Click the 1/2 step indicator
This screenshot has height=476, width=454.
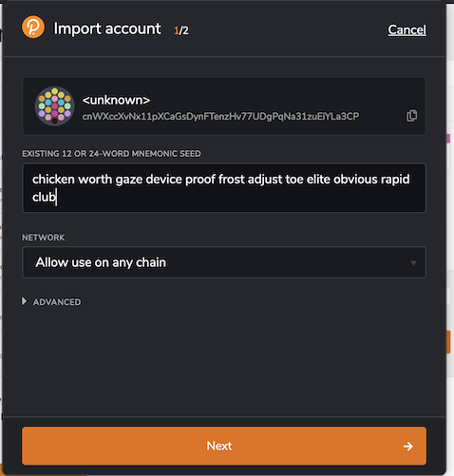coord(181,30)
